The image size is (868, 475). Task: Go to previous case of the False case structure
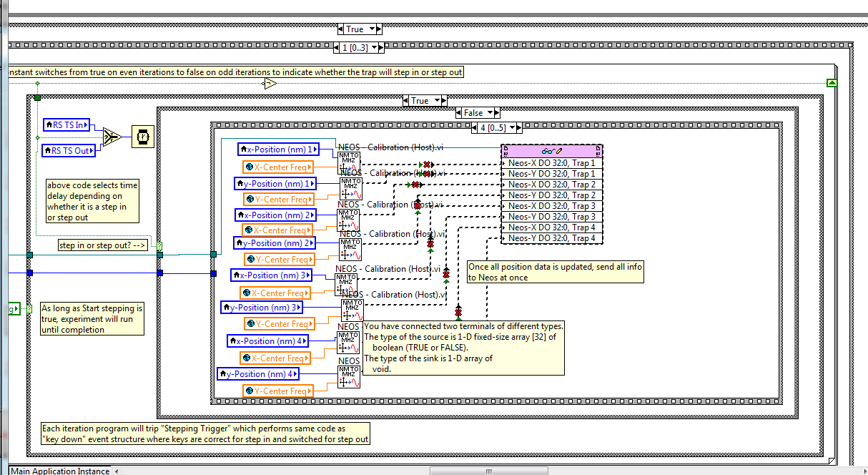pos(458,113)
